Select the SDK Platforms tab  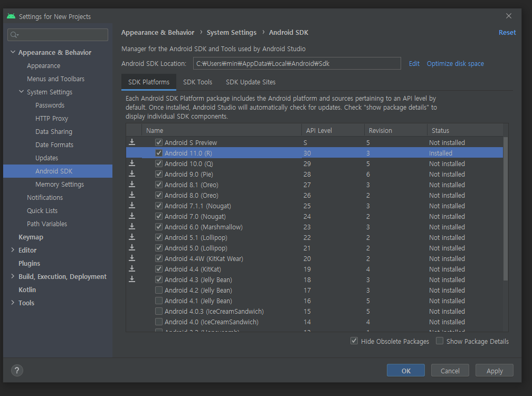[149, 82]
